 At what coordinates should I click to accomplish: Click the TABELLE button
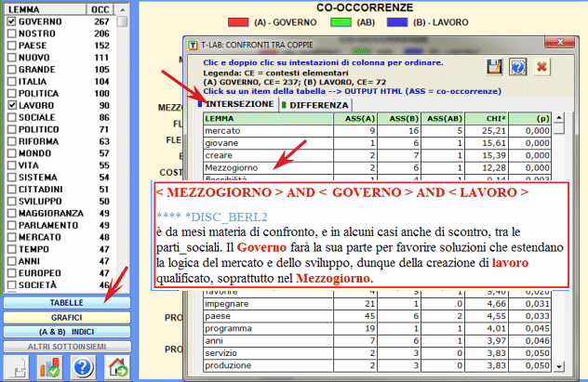click(67, 303)
